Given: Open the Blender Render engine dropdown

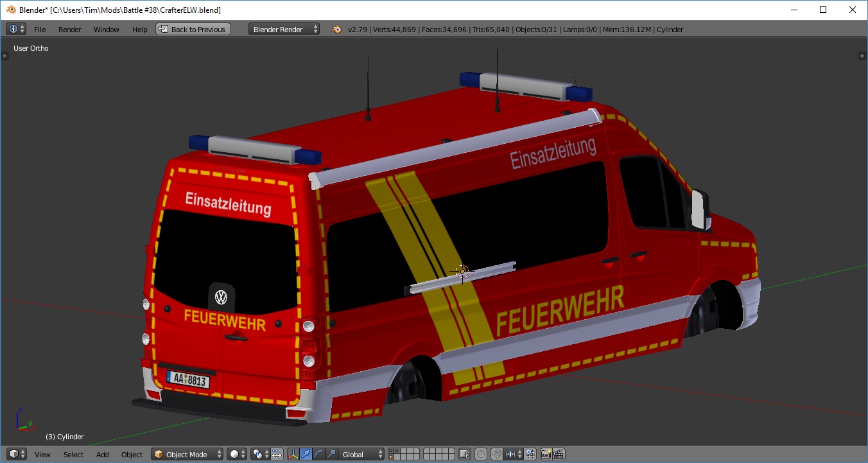Looking at the screenshot, I should [284, 30].
